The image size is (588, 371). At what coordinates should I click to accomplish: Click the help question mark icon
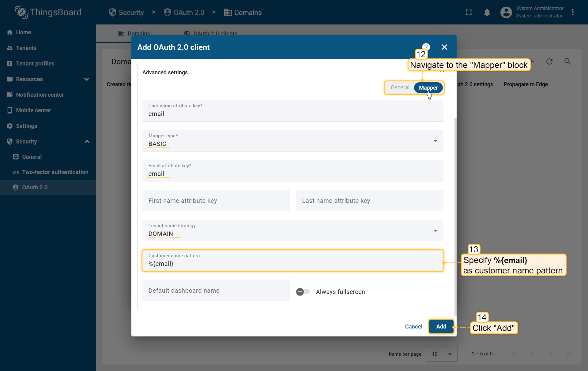pyautogui.click(x=426, y=46)
